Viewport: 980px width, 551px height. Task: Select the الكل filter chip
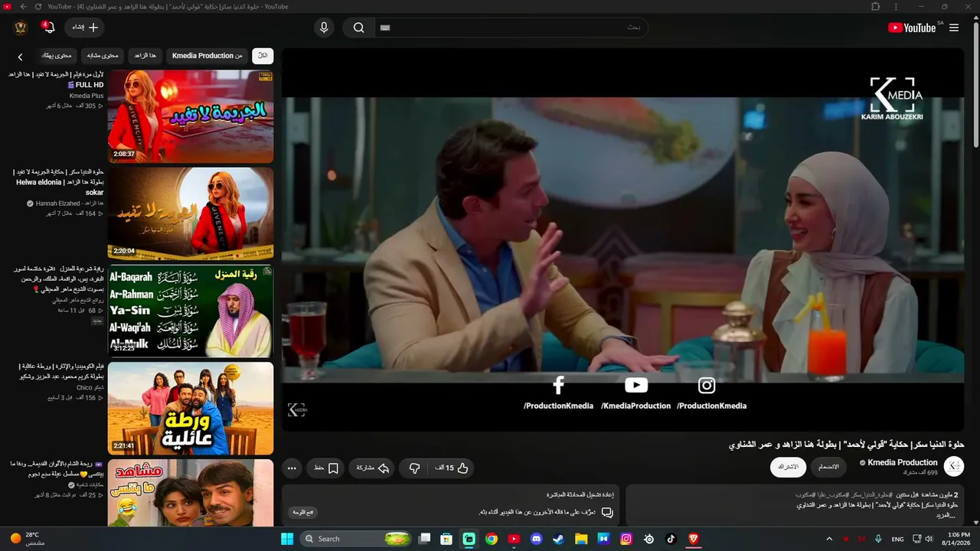tap(263, 56)
